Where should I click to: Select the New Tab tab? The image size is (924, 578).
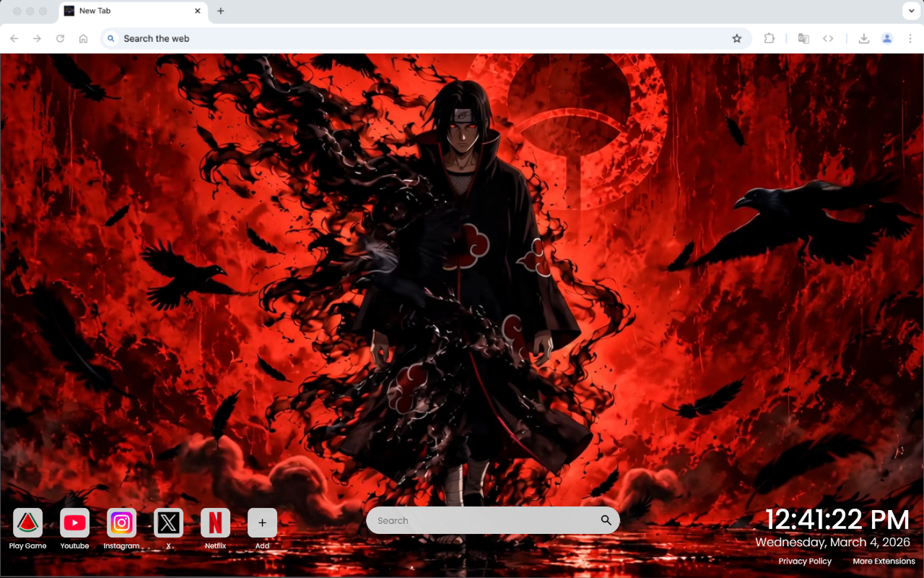coord(134,11)
